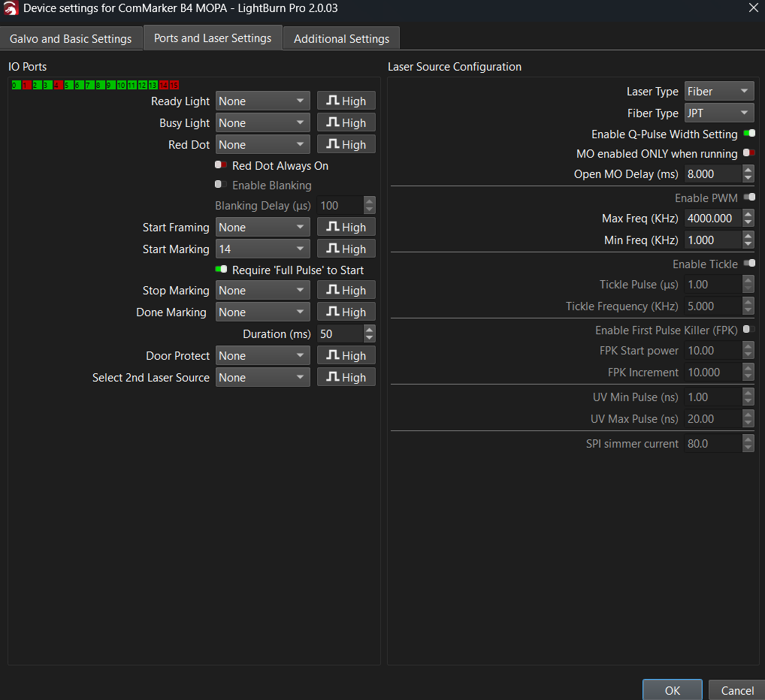The image size is (765, 700).
Task: Click OK to save device settings
Action: click(x=672, y=690)
